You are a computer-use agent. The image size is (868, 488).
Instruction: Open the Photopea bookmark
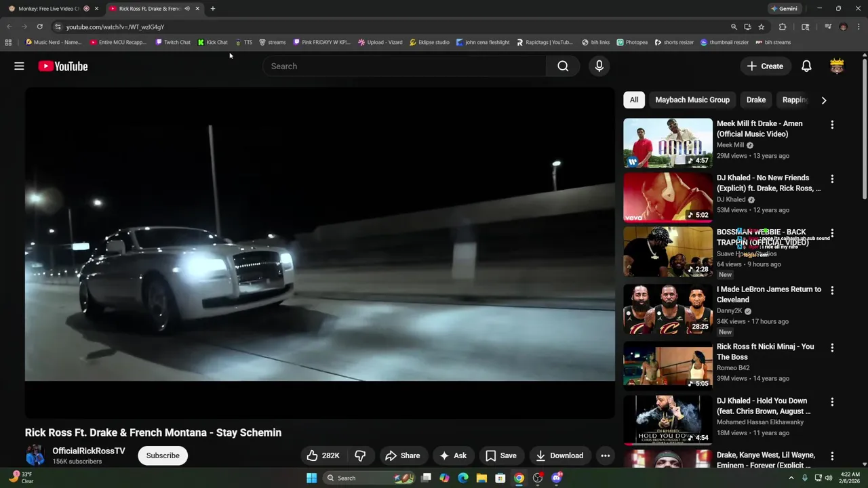[632, 42]
